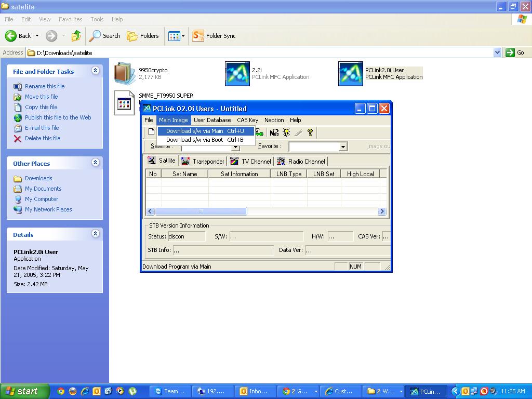Click Copy this file link

42,107
